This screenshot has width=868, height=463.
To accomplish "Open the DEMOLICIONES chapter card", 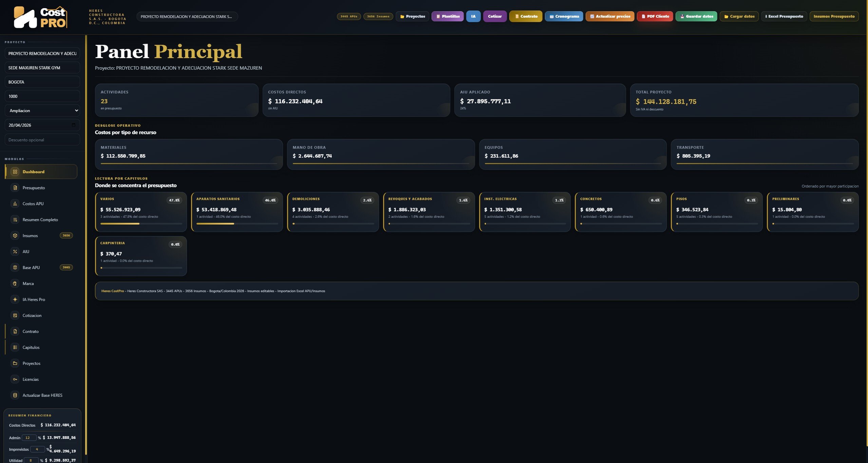I will [x=333, y=212].
